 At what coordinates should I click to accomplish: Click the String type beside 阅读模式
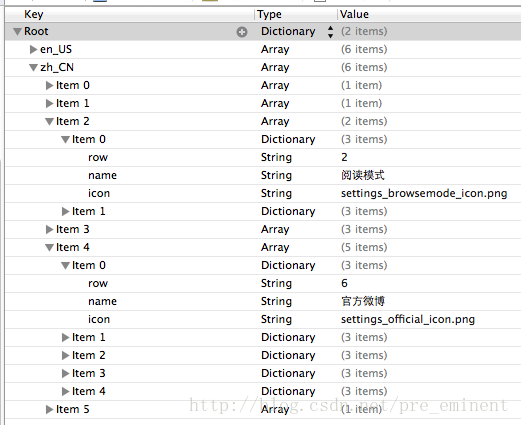coord(276,176)
